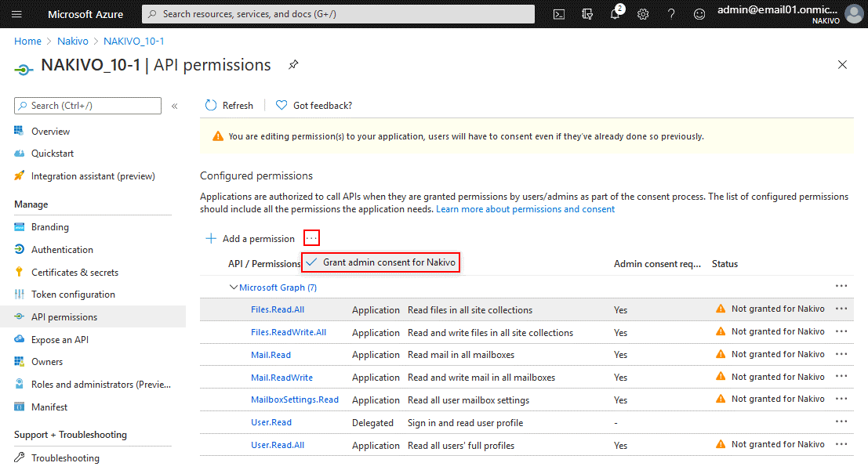868x470 pixels.
Task: Open the admin account avatar menu
Action: click(x=853, y=13)
